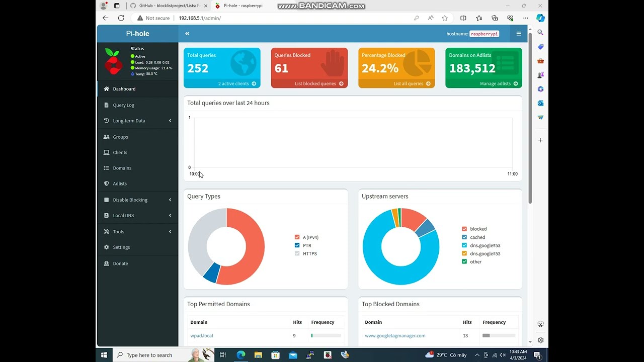The height and width of the screenshot is (362, 644).
Task: Open Browser essentials heart icon
Action: (510, 18)
